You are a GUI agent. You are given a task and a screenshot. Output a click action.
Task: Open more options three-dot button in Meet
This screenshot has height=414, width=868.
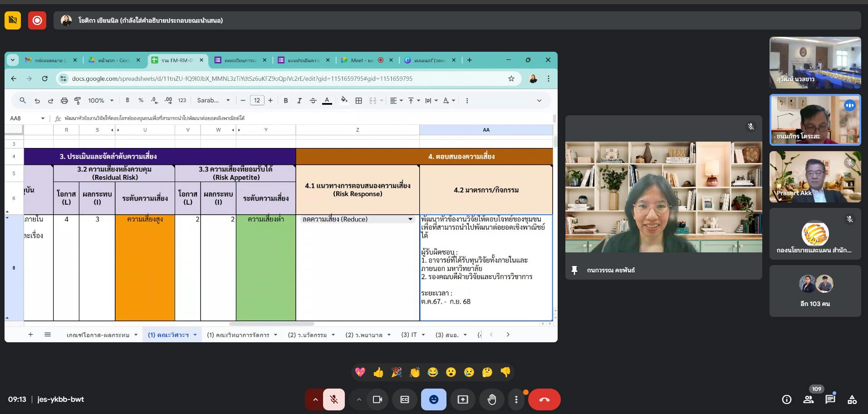pyautogui.click(x=516, y=399)
